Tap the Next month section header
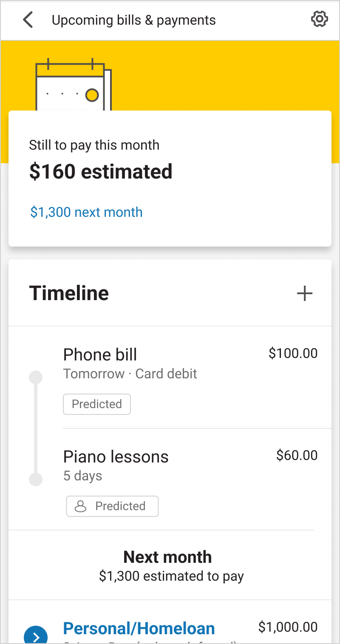Screen dimensions: 340x644 [x=167, y=557]
